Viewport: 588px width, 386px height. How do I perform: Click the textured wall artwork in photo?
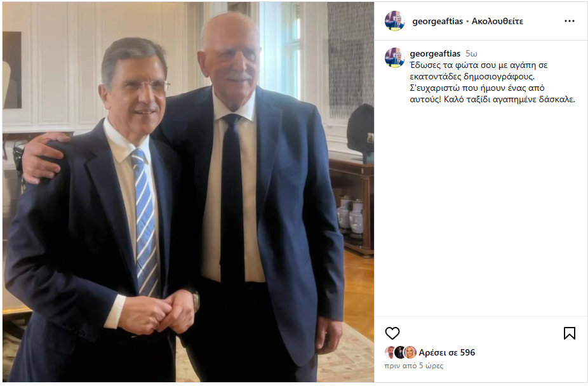click(x=351, y=60)
